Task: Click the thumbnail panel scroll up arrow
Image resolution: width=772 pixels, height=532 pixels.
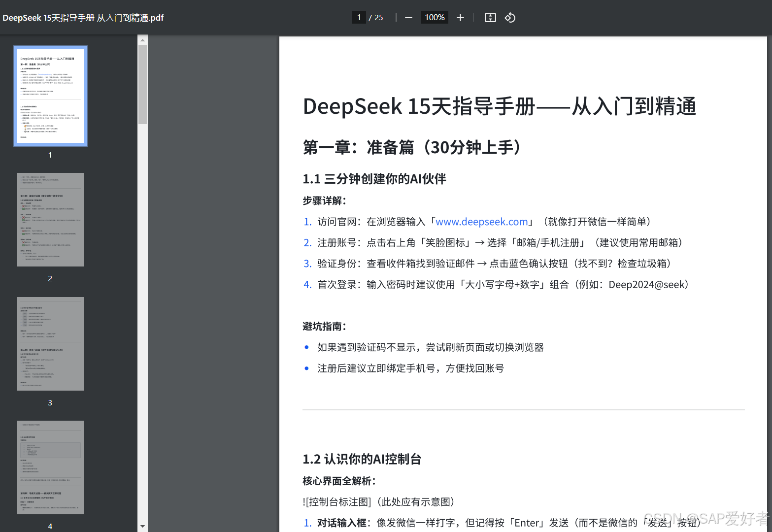Action: coord(142,40)
